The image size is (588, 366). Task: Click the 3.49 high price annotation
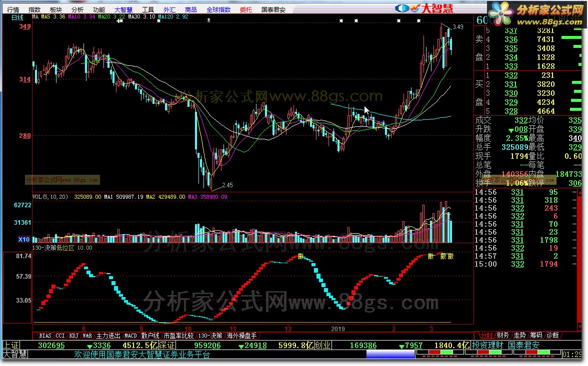tap(458, 27)
